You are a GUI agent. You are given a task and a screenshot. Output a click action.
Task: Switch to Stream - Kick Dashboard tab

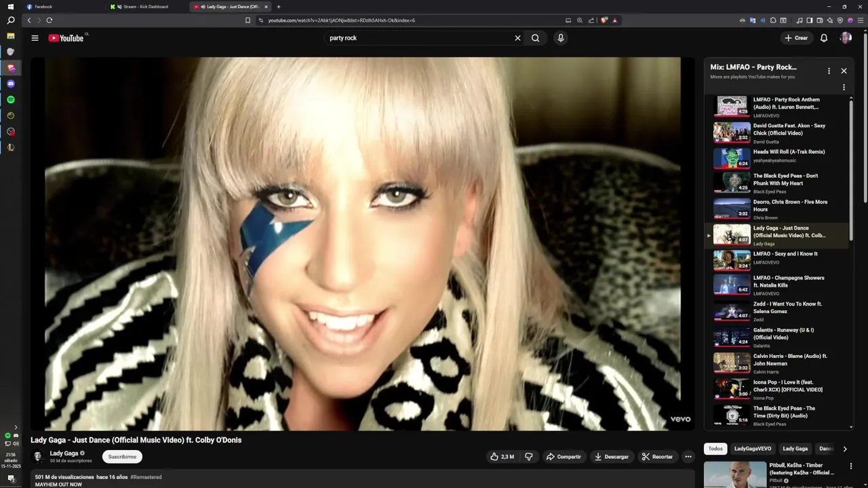146,7
